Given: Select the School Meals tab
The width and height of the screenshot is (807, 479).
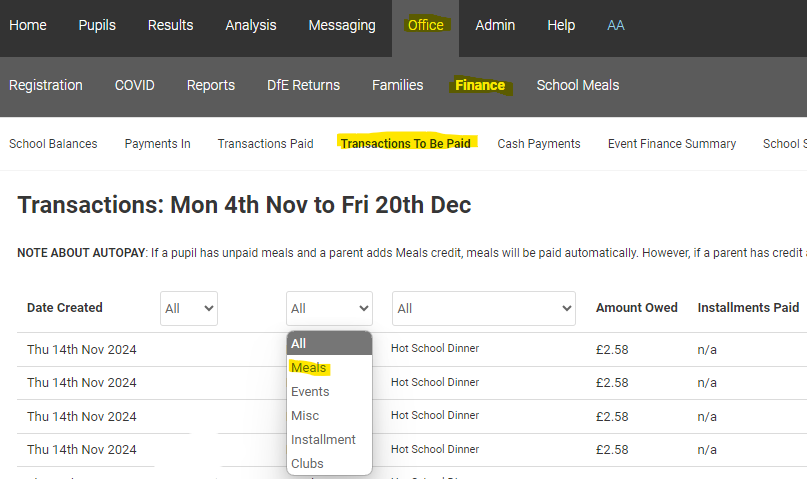Looking at the screenshot, I should (578, 85).
